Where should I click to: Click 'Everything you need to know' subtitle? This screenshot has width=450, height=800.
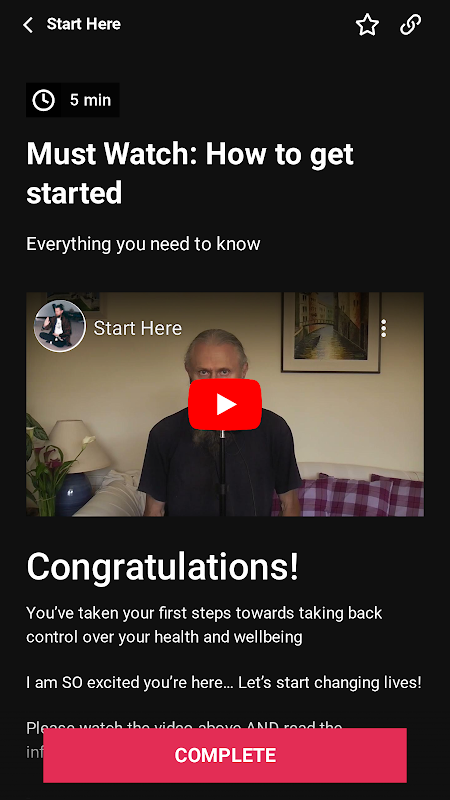click(143, 244)
